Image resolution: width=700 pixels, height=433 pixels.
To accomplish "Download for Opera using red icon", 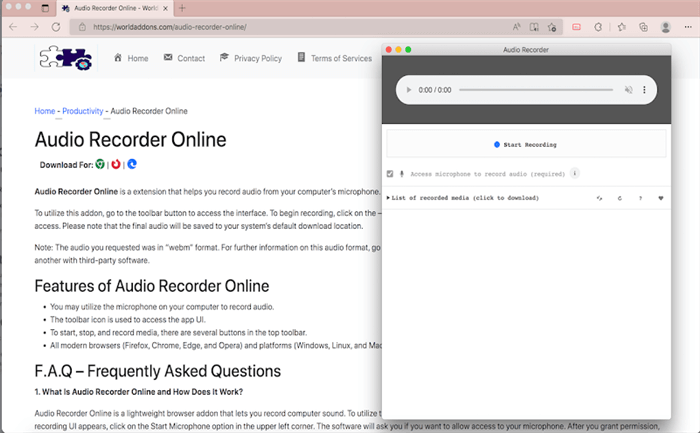I will 116,164.
